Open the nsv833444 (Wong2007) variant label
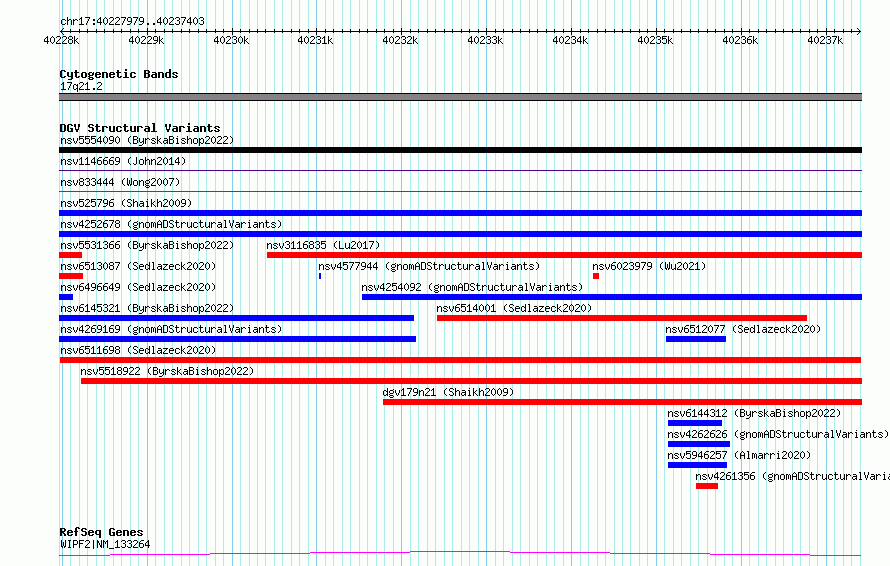The height and width of the screenshot is (566, 890). point(120,182)
